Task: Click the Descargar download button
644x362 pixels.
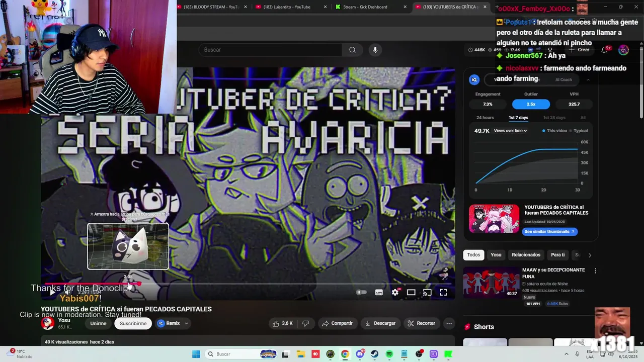Action: [380, 323]
